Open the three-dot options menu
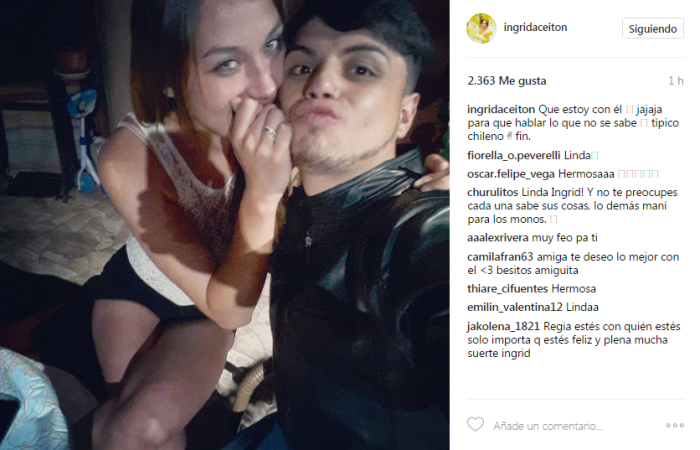This screenshot has width=700, height=450. tap(675, 425)
